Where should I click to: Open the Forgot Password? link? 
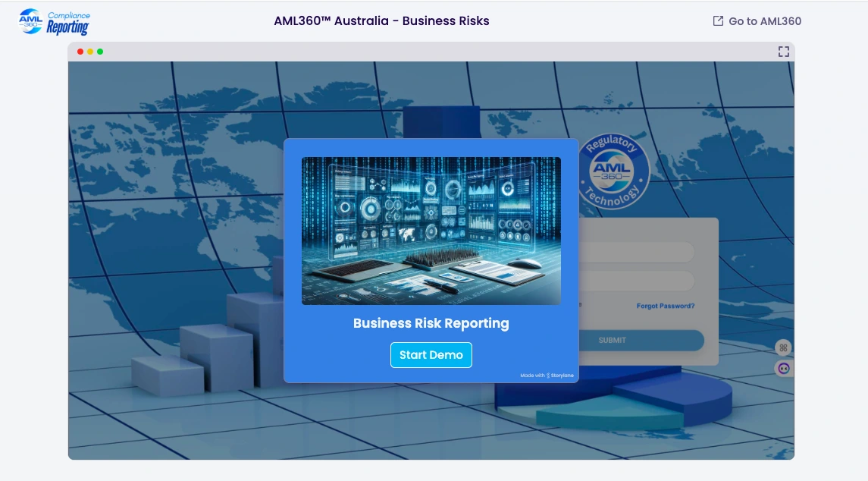pyautogui.click(x=666, y=306)
